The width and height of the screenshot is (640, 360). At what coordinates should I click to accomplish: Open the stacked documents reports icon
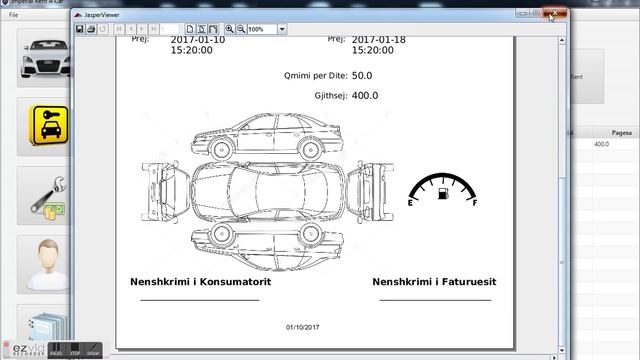point(43,323)
